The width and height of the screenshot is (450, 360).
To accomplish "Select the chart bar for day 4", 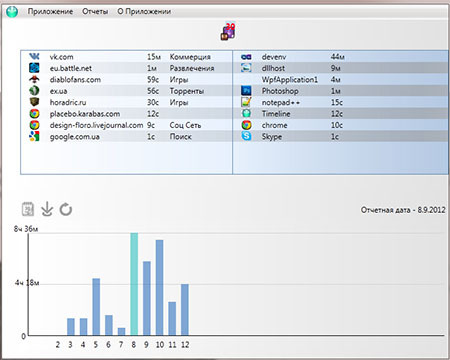I will 83,327.
